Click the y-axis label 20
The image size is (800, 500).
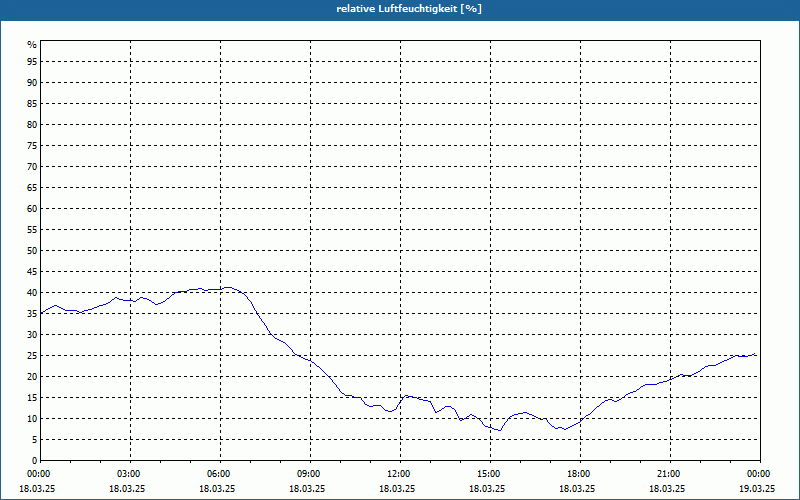click(x=32, y=377)
